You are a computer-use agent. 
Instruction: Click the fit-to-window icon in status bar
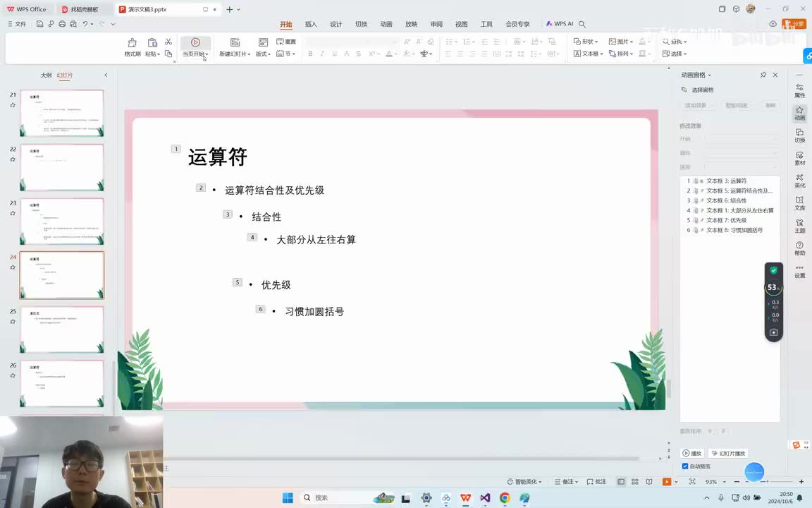pyautogui.click(x=692, y=482)
